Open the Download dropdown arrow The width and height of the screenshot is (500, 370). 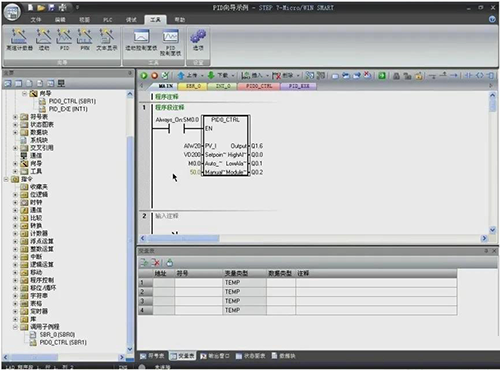click(x=233, y=76)
